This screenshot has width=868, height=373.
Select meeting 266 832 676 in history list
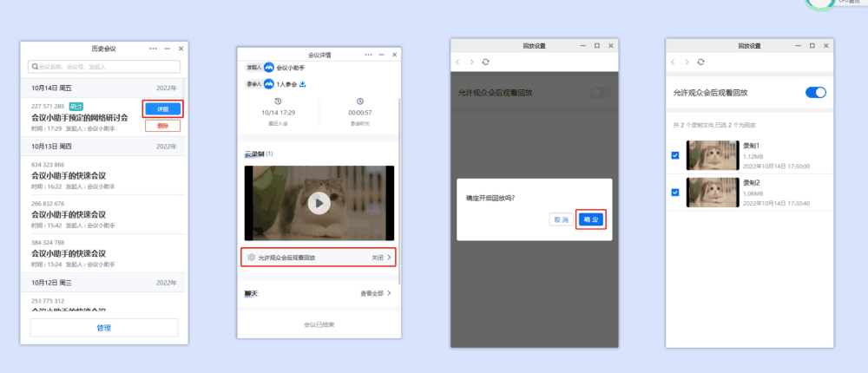tap(104, 214)
